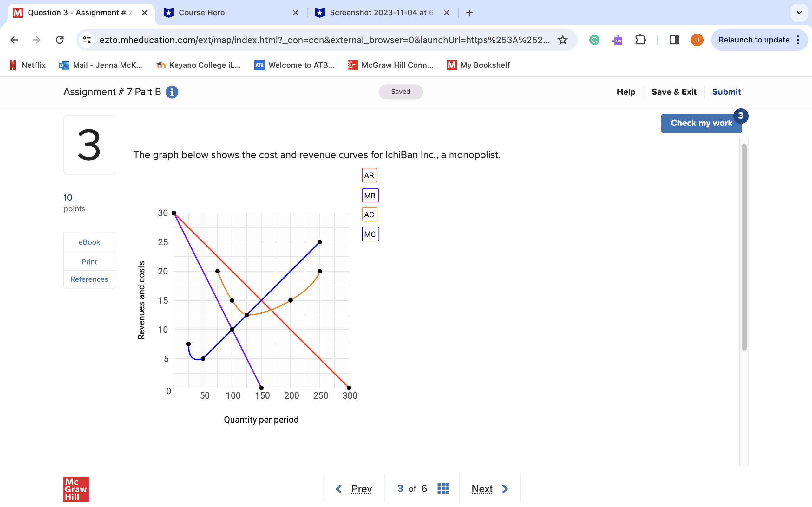Open the question map grid icon
812x507 pixels.
(x=442, y=488)
